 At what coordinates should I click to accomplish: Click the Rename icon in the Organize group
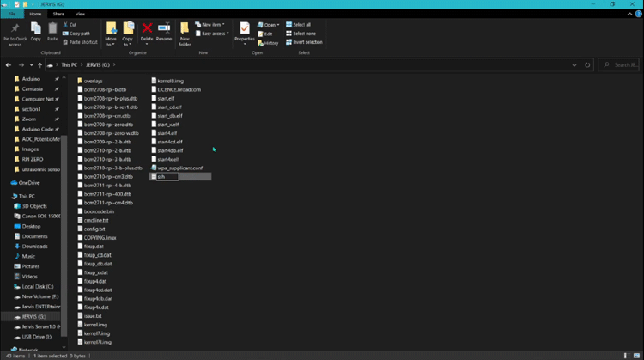[x=163, y=32]
